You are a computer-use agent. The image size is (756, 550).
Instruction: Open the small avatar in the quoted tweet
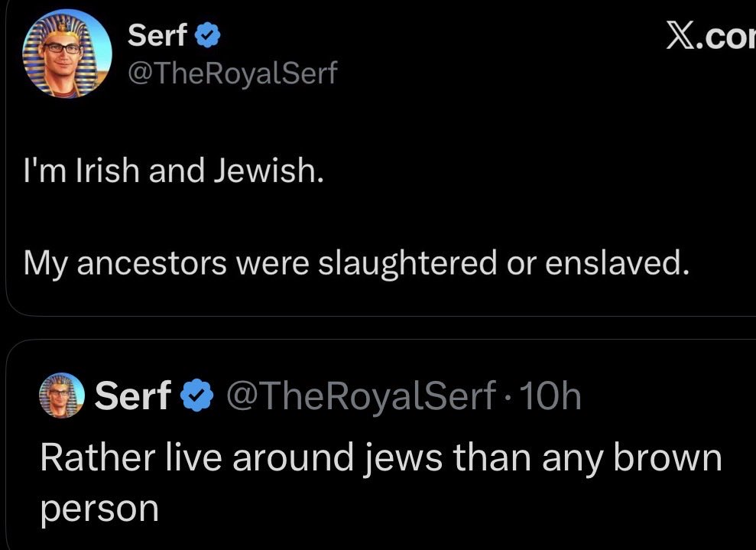(x=63, y=395)
